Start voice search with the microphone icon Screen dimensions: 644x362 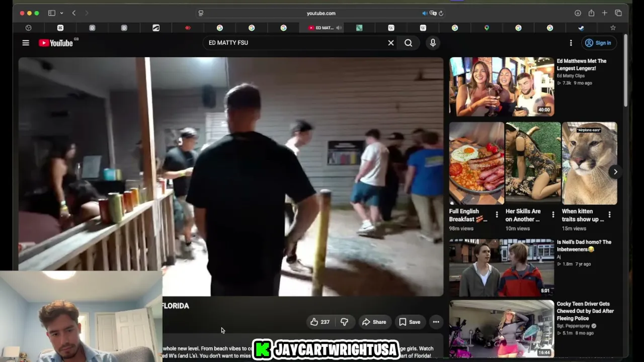(433, 43)
